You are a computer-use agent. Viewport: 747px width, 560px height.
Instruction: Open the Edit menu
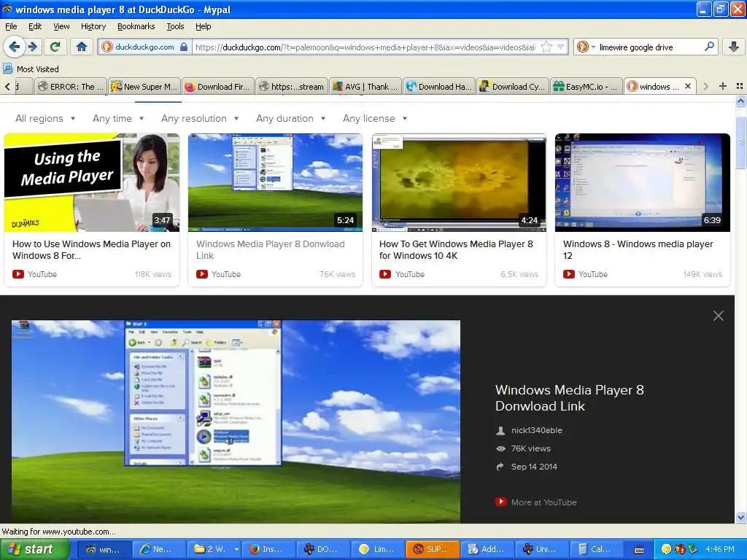tap(35, 26)
